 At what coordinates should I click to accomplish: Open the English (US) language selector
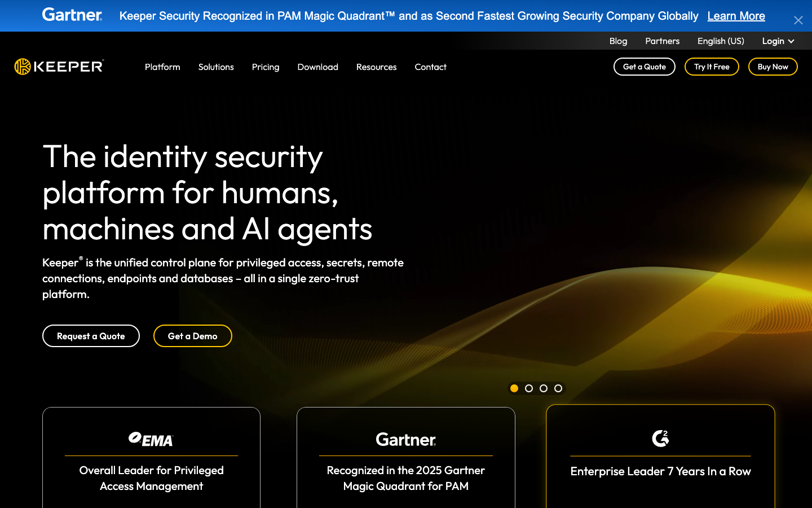(721, 41)
